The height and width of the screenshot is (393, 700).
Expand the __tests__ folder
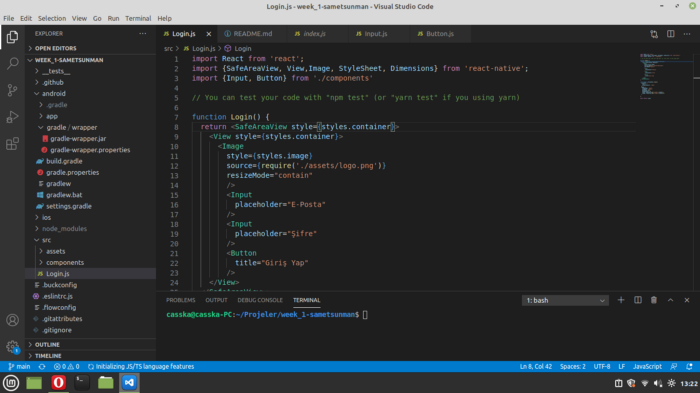click(91, 71)
